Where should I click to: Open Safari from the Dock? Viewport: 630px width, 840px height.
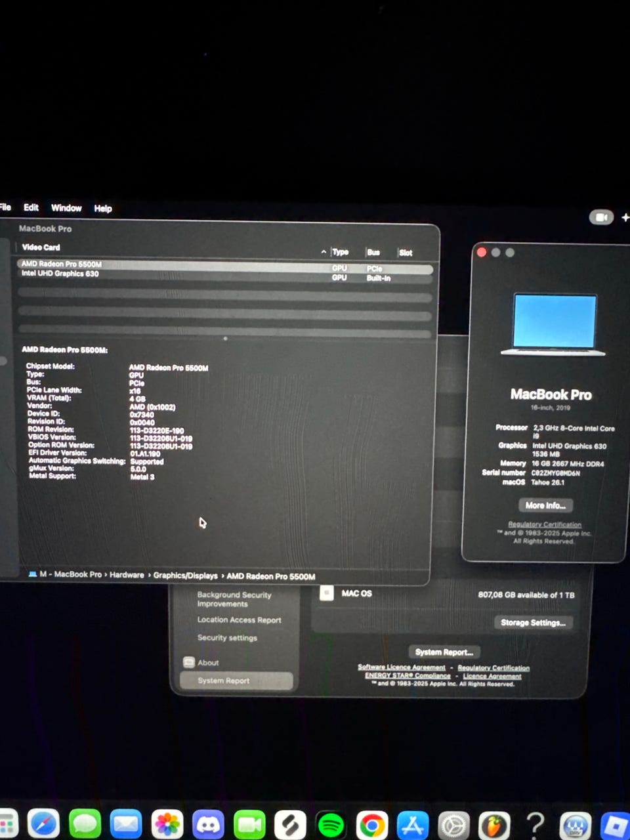(43, 824)
